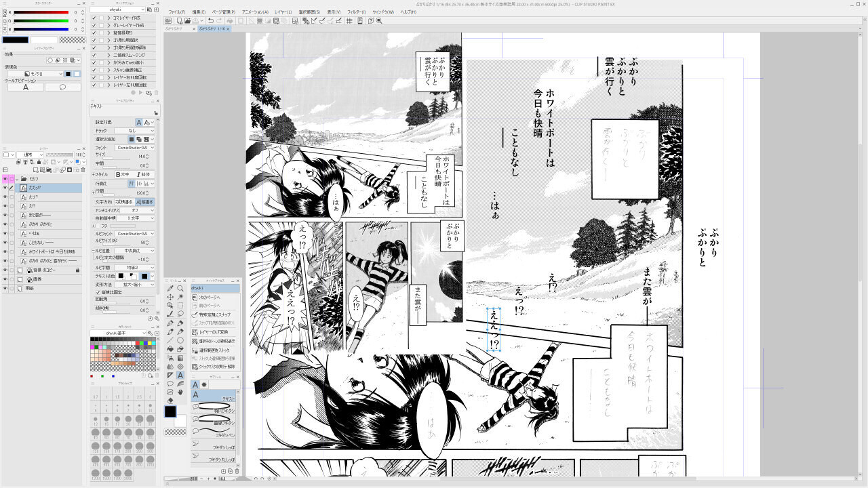Click レイヤーのLT変換 in Quick Access
The width and height of the screenshot is (868, 488).
tap(214, 332)
